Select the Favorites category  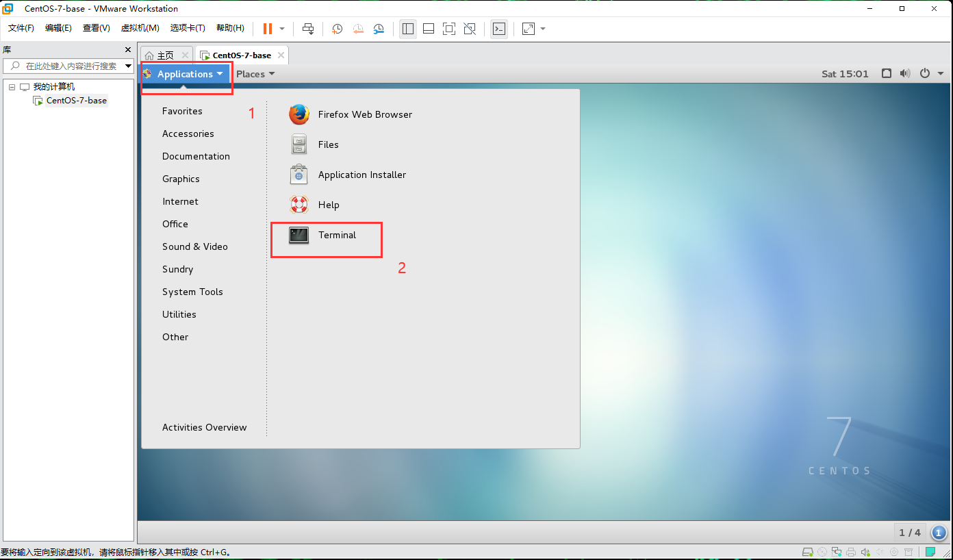tap(182, 111)
